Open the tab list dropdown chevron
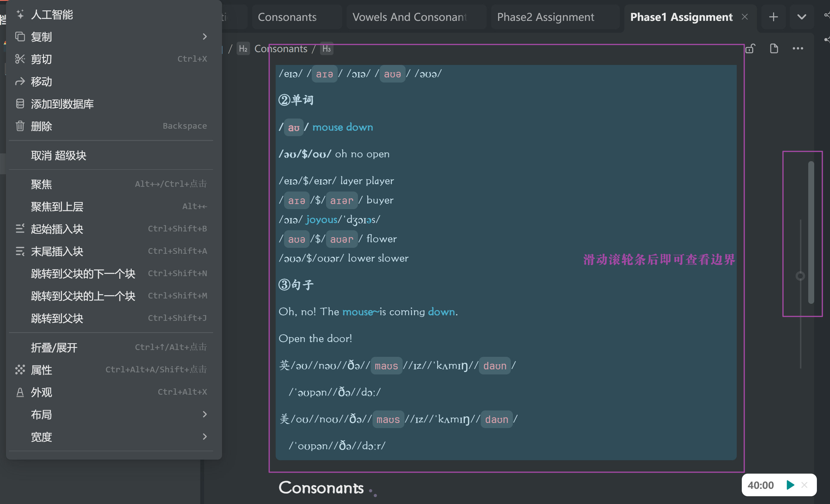The height and width of the screenshot is (504, 830). (x=802, y=17)
